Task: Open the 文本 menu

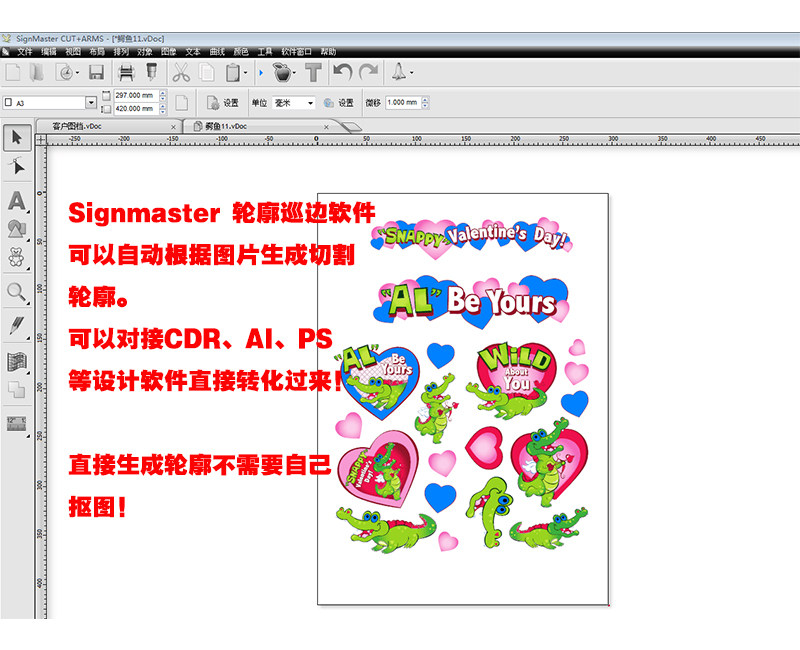Action: (x=193, y=52)
